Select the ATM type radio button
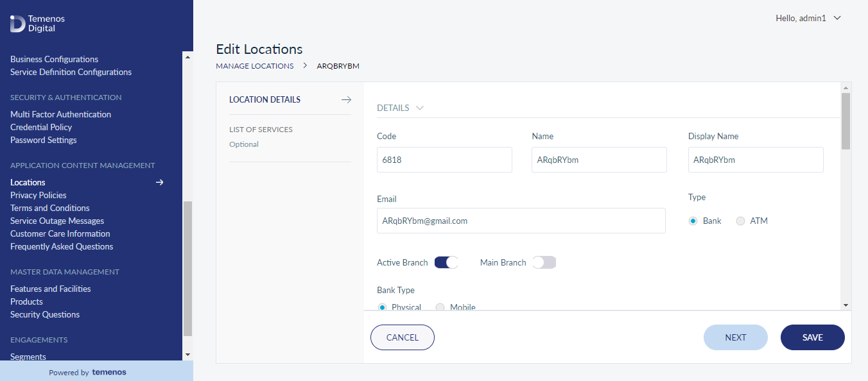Screen dimensions: 868x381 coord(740,221)
